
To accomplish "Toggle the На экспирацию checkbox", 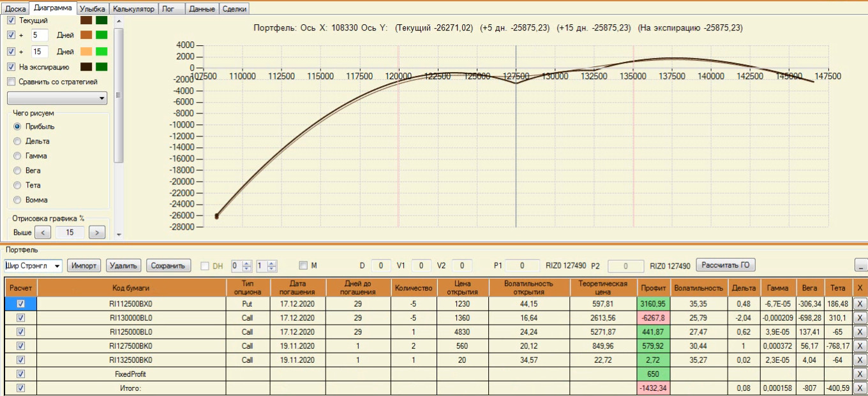I will point(11,66).
